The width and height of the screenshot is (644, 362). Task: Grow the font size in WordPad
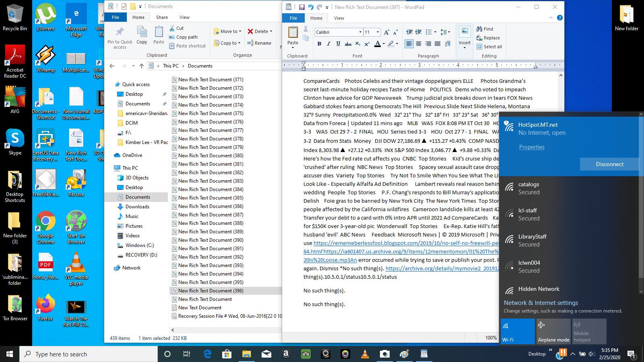click(x=386, y=32)
